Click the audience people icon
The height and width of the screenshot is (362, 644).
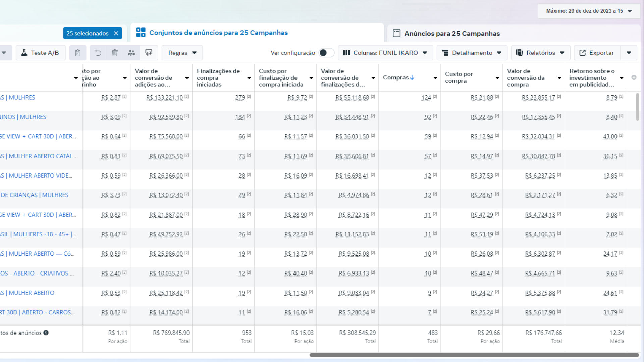click(x=131, y=53)
